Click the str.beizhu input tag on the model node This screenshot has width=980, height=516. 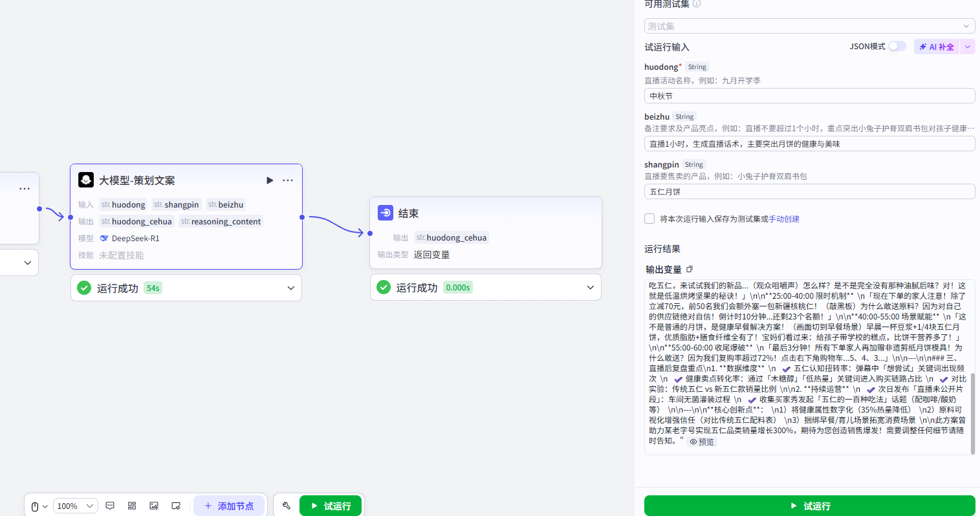pyautogui.click(x=226, y=204)
